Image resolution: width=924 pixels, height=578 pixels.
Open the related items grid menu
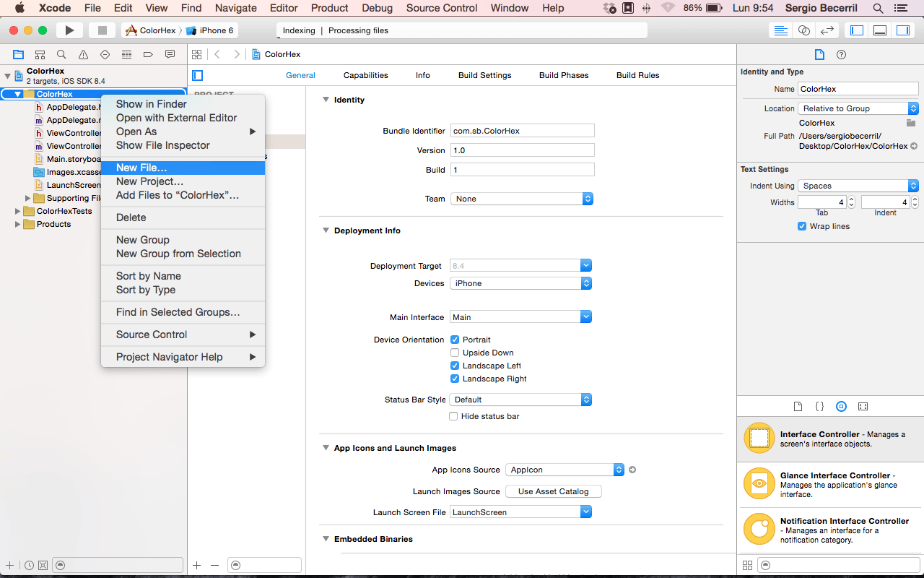tap(196, 54)
